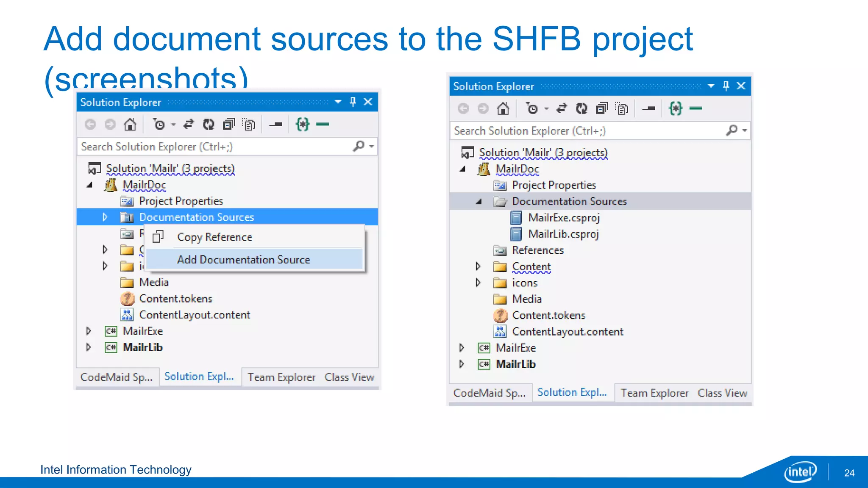
Task: Close the left Solution Explorer panel
Action: (368, 102)
